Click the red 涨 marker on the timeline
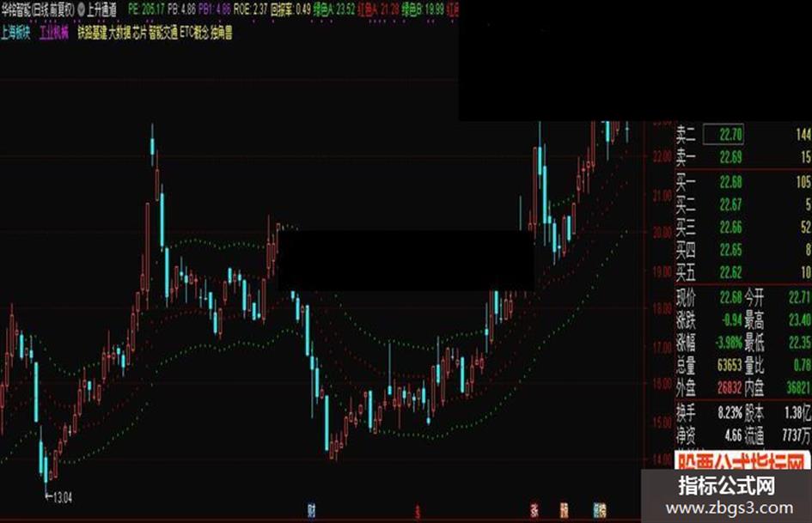 pos(534,511)
